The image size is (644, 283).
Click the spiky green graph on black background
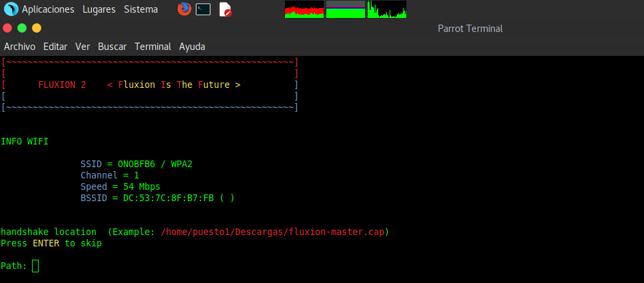click(x=387, y=9)
